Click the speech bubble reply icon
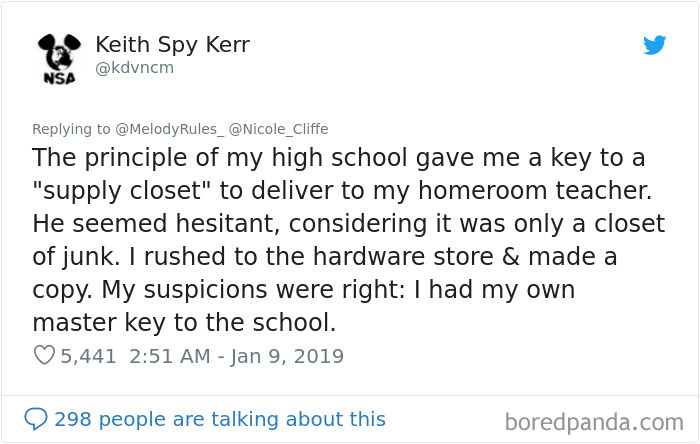 pyautogui.click(x=36, y=419)
